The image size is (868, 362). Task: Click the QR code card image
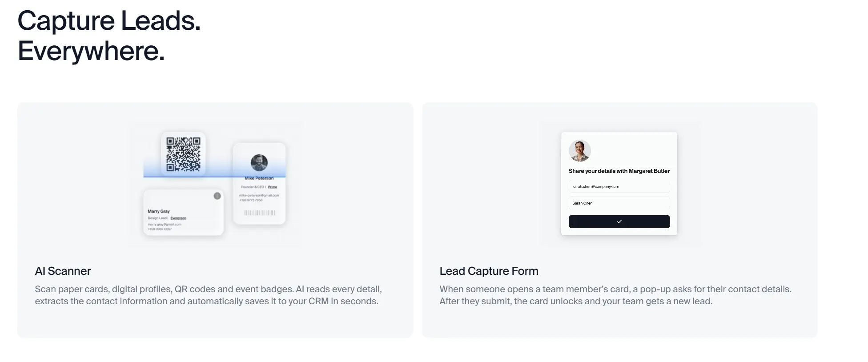[183, 154]
